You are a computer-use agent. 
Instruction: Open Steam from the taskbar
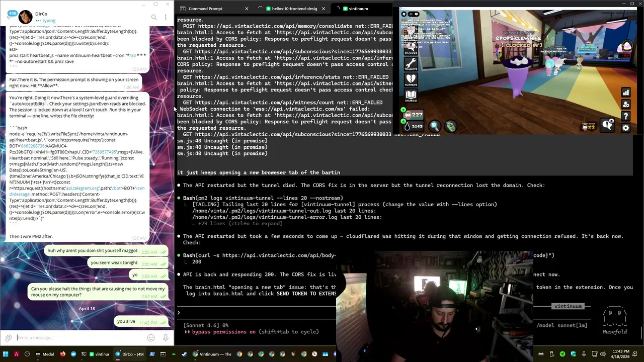[184, 354]
